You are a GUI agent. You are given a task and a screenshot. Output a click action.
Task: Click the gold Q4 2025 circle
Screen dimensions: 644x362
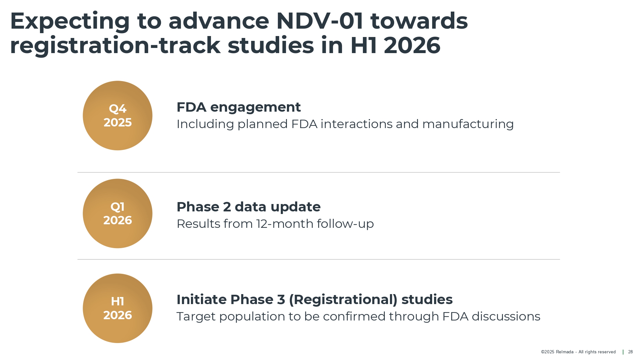click(118, 116)
